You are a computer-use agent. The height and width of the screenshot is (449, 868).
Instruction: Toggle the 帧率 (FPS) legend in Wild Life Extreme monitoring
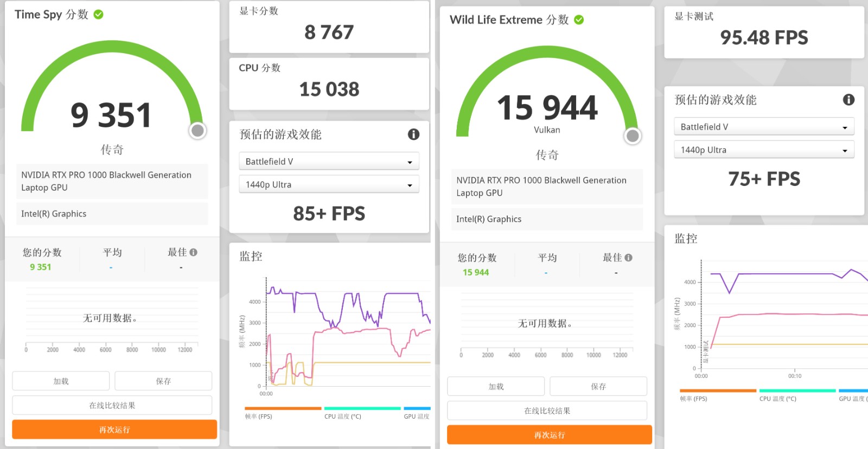(x=718, y=395)
